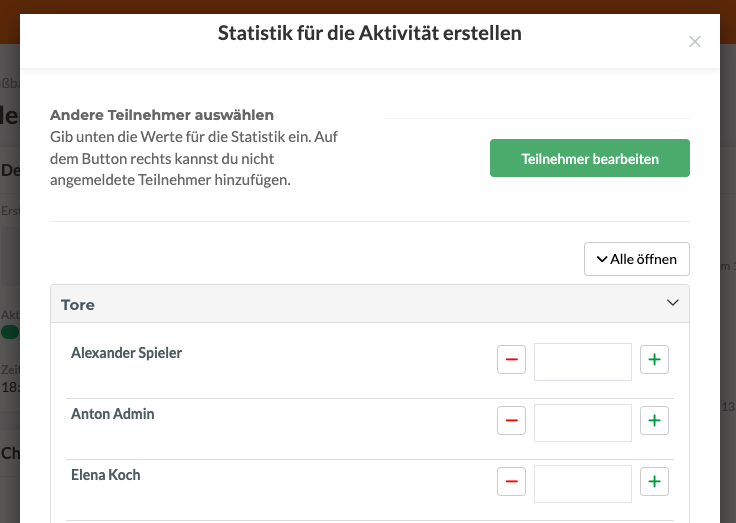Open the Alle öffnen control
The image size is (736, 523).
point(636,259)
